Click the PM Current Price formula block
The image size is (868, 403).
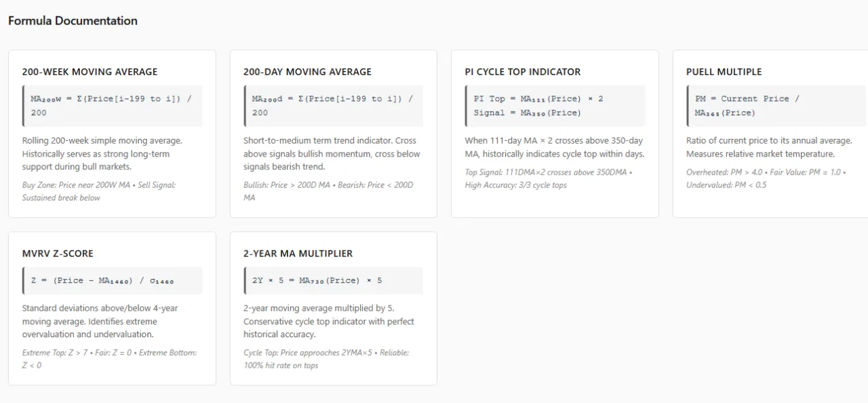pyautogui.click(x=775, y=106)
